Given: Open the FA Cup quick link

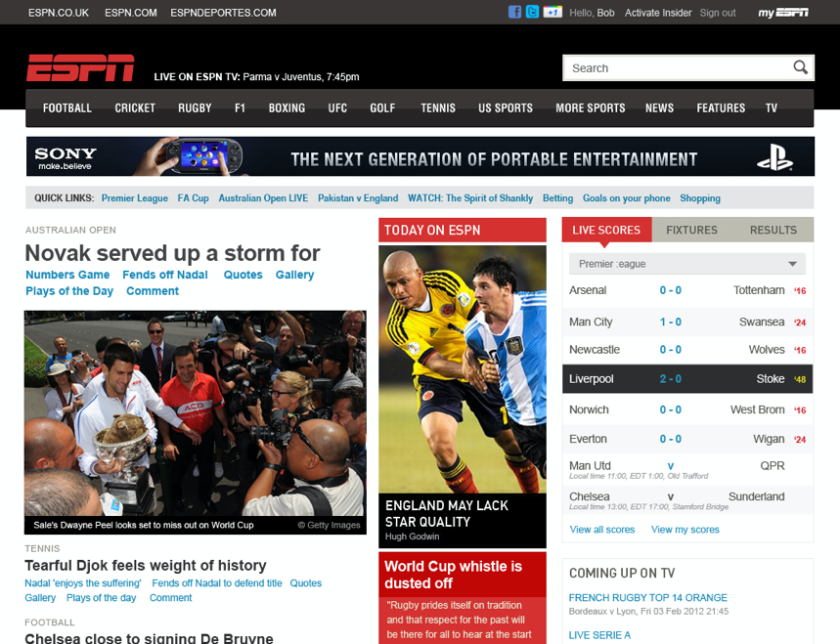Looking at the screenshot, I should (x=194, y=198).
